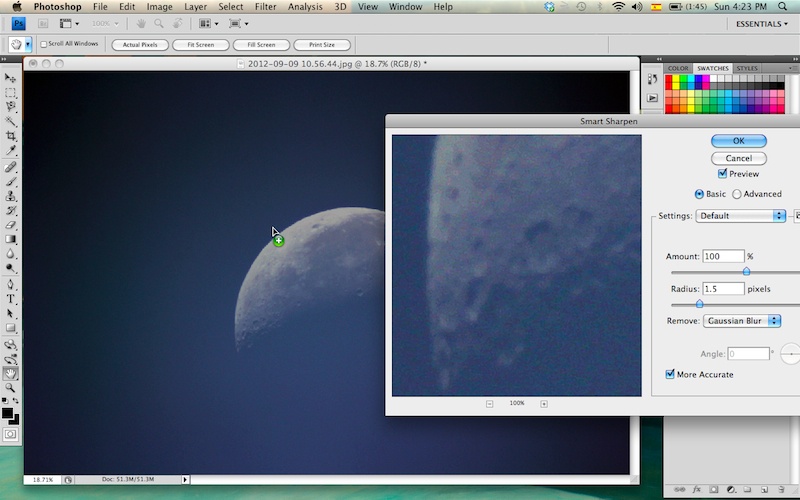Viewport: 800px width, 500px height.
Task: Select the Zoom tool in the toolbox
Action: (x=11, y=387)
